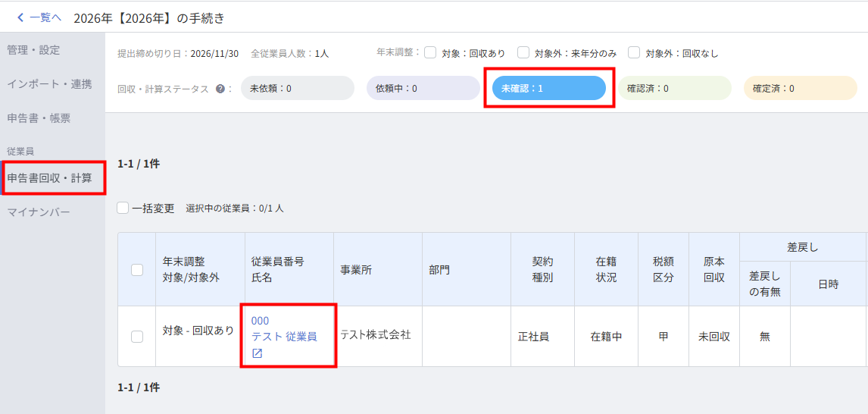Open external link icon under employee name
This screenshot has width=868, height=414.
[x=257, y=353]
